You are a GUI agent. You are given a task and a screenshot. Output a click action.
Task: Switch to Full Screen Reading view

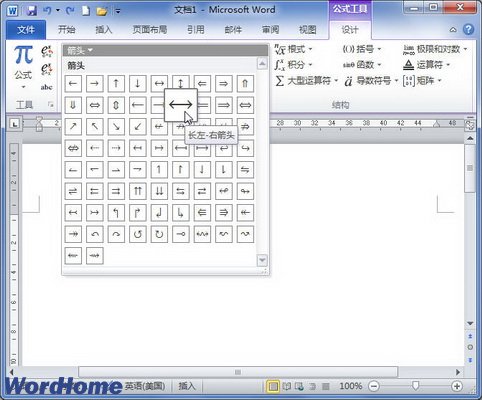(x=286, y=386)
